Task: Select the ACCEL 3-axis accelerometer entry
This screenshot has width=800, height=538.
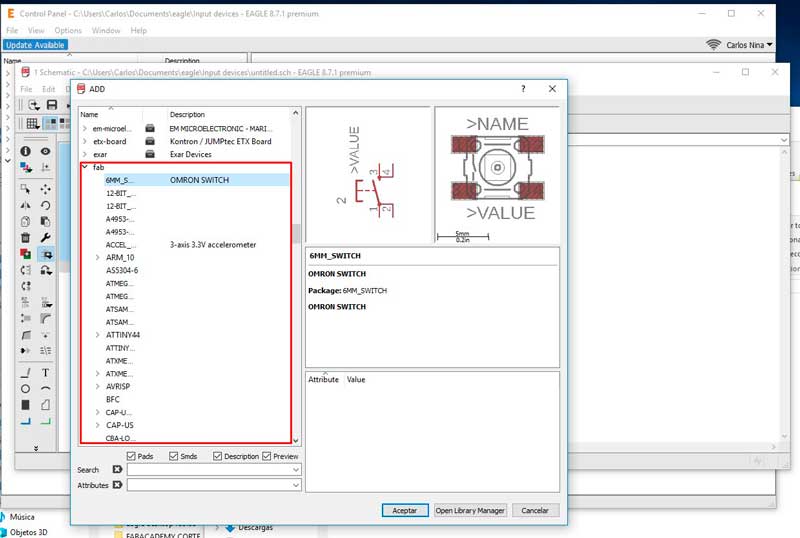Action: point(196,244)
